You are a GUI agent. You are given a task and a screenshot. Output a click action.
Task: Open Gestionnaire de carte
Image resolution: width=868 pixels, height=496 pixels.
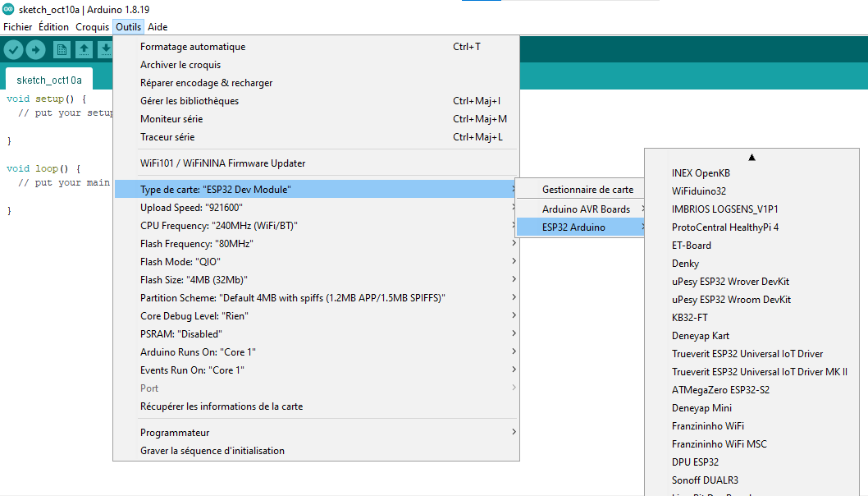[580, 190]
